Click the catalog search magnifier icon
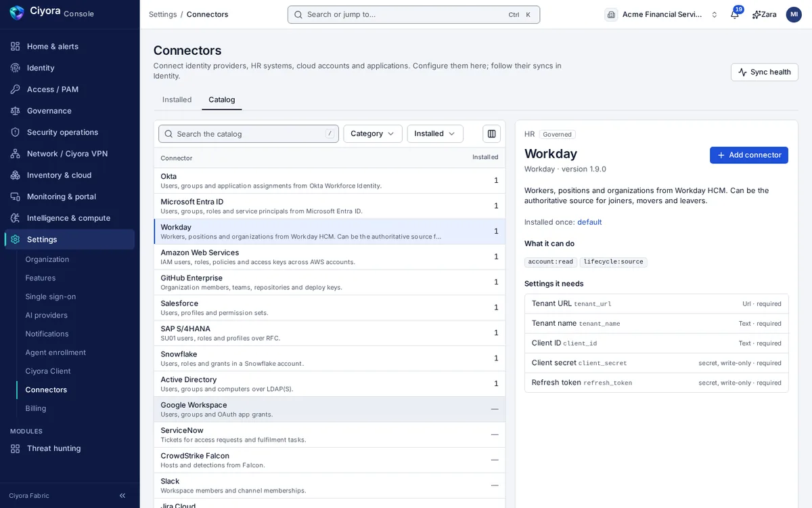This screenshot has height=508, width=812. tap(168, 134)
